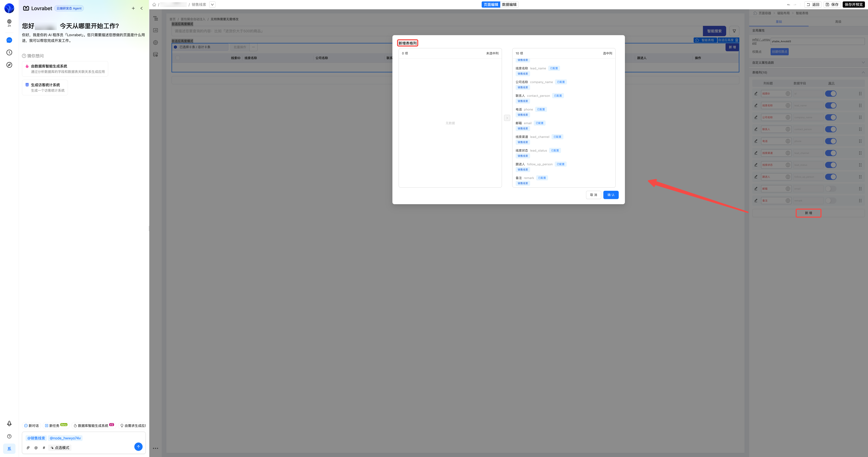868x457 pixels.
Task: Toggle display switch for 线索状态 column
Action: tap(831, 165)
